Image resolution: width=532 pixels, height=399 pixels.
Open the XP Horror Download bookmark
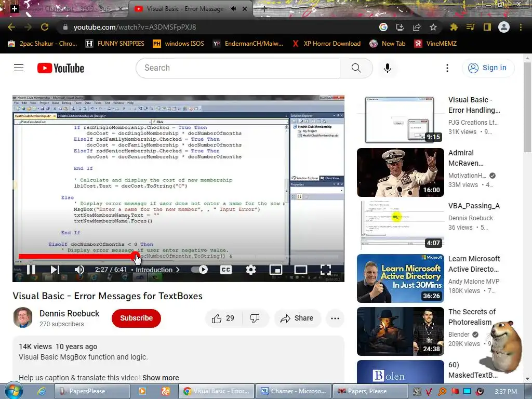click(327, 44)
